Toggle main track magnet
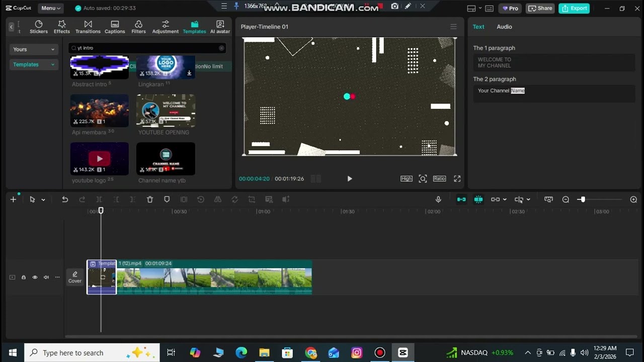The width and height of the screenshot is (644, 362). tap(461, 200)
